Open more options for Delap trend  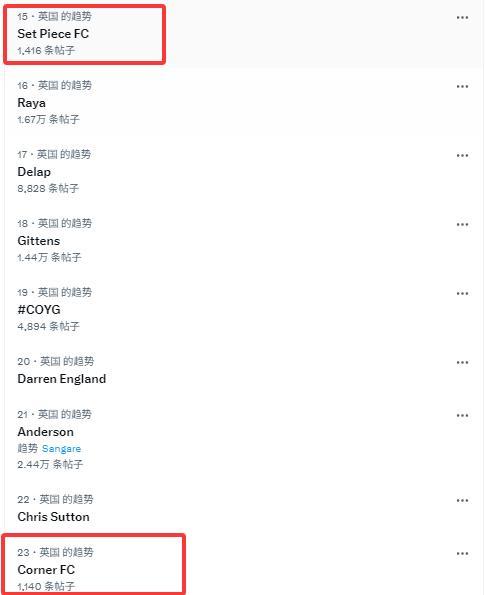pyautogui.click(x=462, y=156)
